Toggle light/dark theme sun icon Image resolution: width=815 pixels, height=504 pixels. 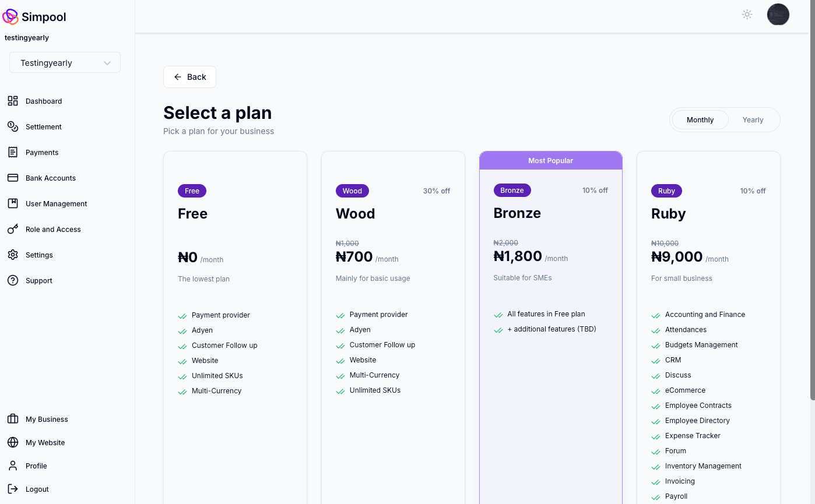pos(747,15)
